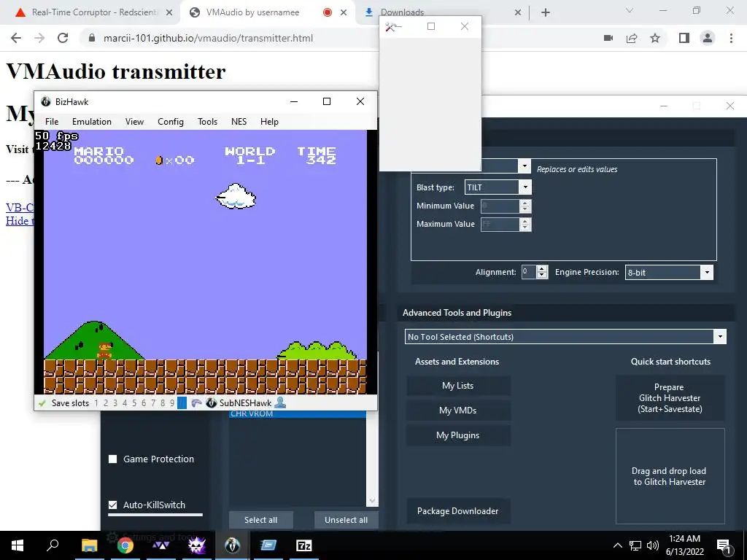This screenshot has width=747, height=560.
Task: Click the Chrome address bar URL
Action: pos(208,38)
